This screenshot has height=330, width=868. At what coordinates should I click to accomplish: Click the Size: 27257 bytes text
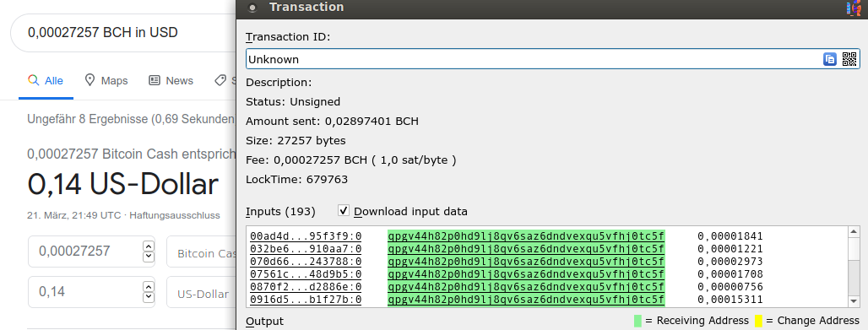(x=296, y=141)
